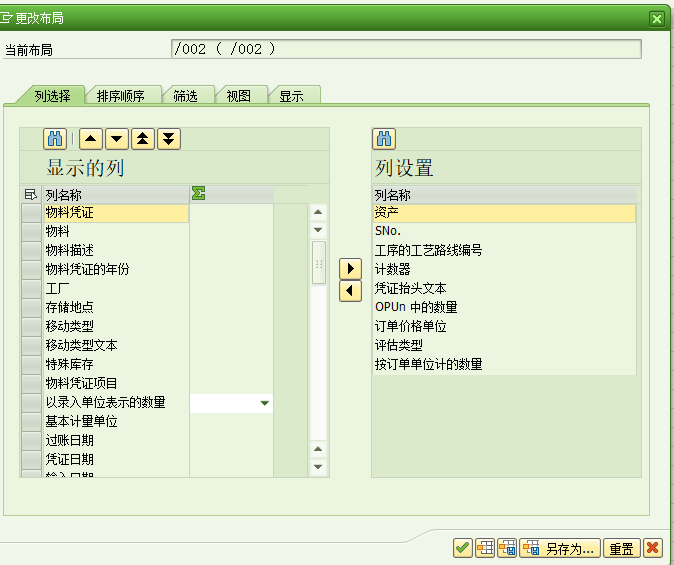This screenshot has height=565, width=674.
Task: Click the left-pointing arrow between the lists
Action: [350, 291]
